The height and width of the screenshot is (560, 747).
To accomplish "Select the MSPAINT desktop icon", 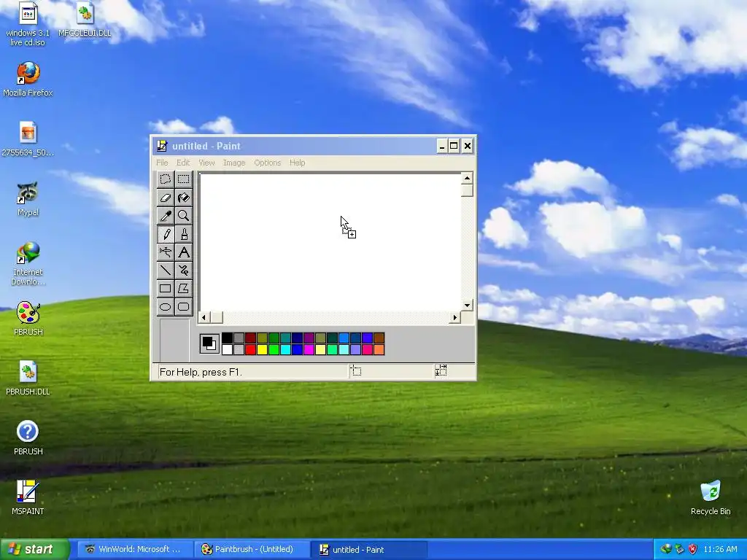I will [28, 497].
